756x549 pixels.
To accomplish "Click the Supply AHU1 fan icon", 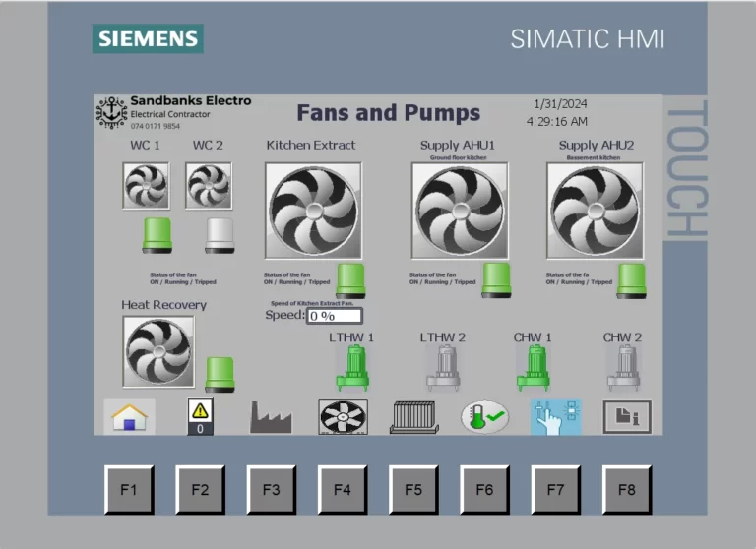I will click(x=460, y=211).
